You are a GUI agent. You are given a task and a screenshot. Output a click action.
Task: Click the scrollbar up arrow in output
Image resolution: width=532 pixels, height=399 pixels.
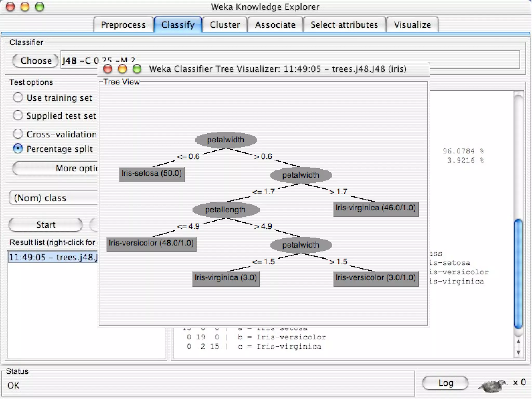click(518, 342)
